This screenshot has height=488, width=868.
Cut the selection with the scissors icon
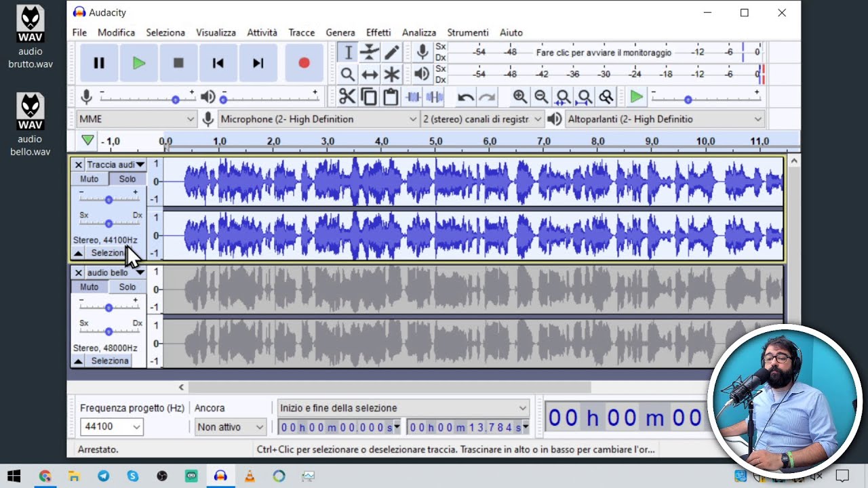click(x=347, y=97)
